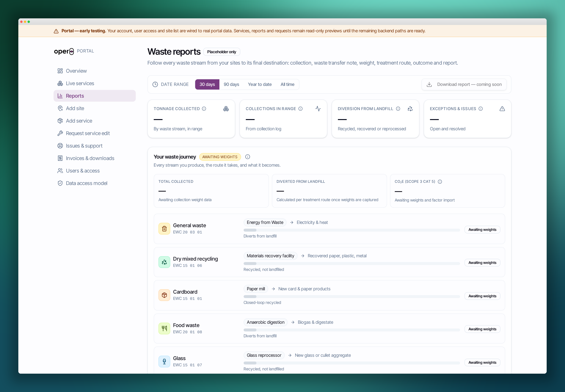This screenshot has width=565, height=392.
Task: Click the alert triangle in the testing banner
Action: point(56,31)
